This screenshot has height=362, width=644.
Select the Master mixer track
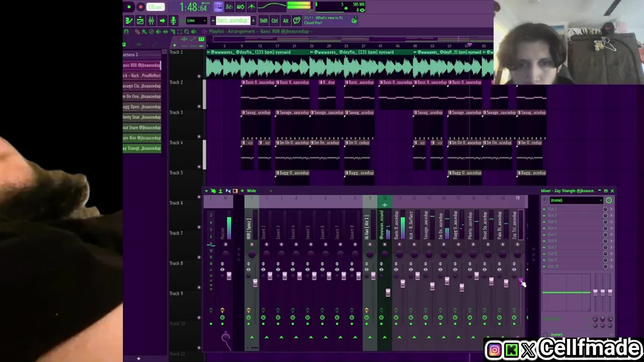(x=222, y=232)
